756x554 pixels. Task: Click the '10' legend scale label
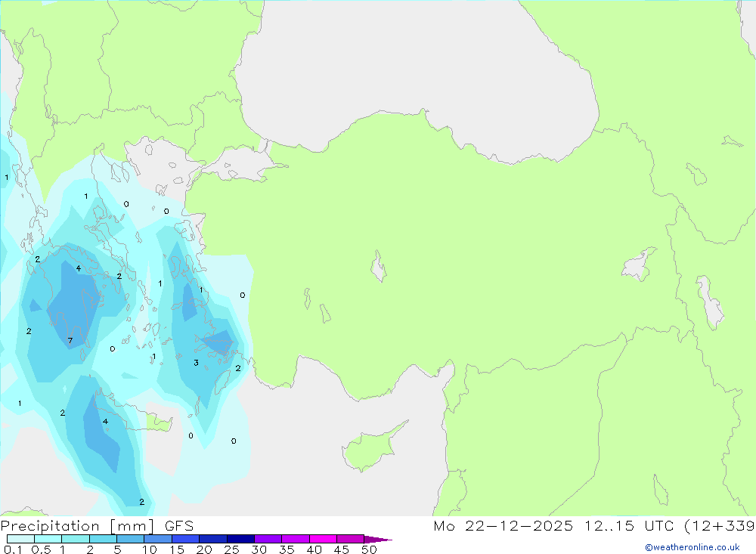[150, 549]
